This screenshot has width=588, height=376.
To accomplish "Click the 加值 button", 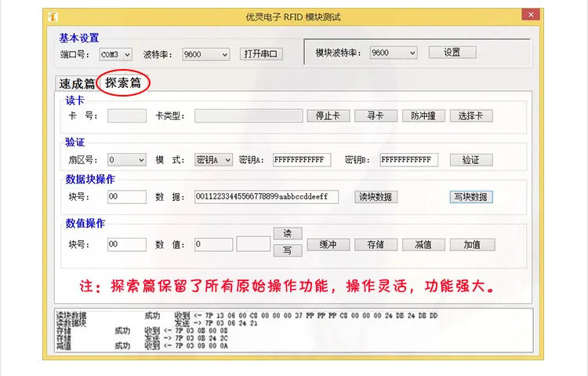I will (x=472, y=245).
